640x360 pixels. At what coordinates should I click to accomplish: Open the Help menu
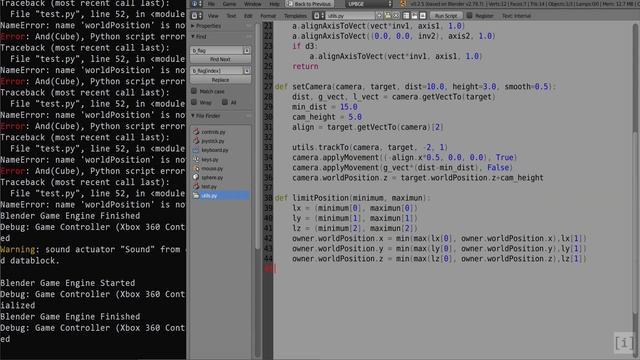[x=274, y=4]
